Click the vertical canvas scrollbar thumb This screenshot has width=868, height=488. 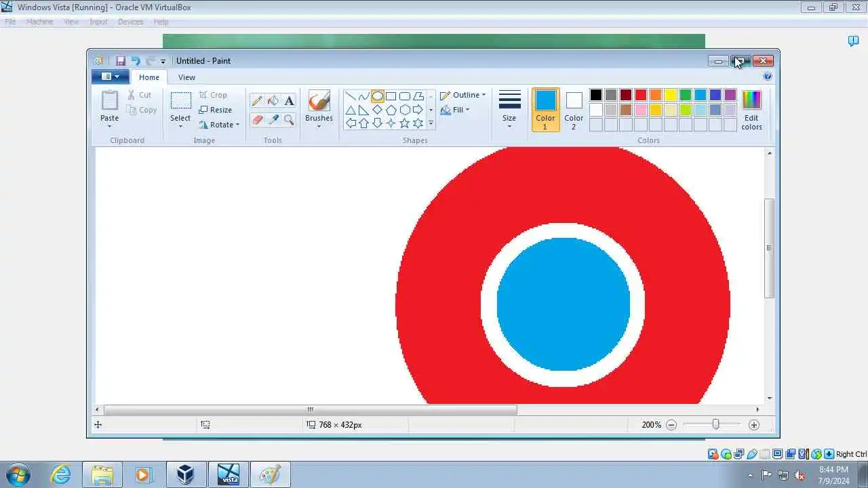(769, 248)
